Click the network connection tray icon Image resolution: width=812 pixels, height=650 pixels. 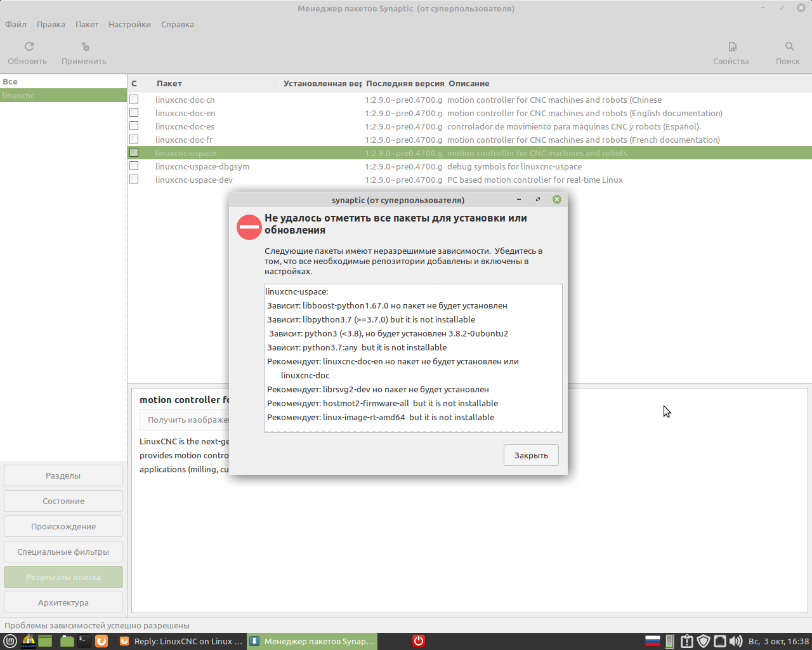(719, 641)
